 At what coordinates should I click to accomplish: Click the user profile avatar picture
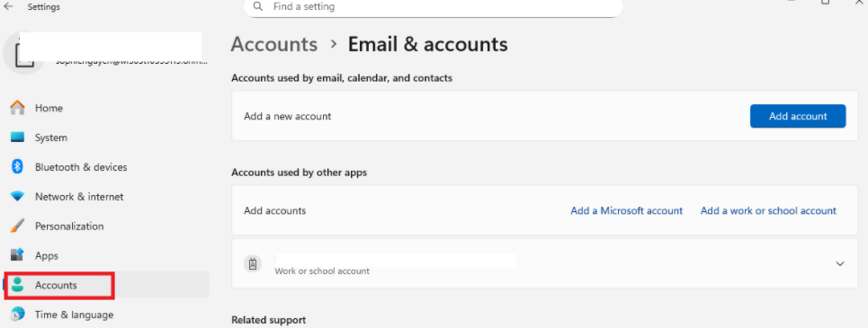pos(23,53)
